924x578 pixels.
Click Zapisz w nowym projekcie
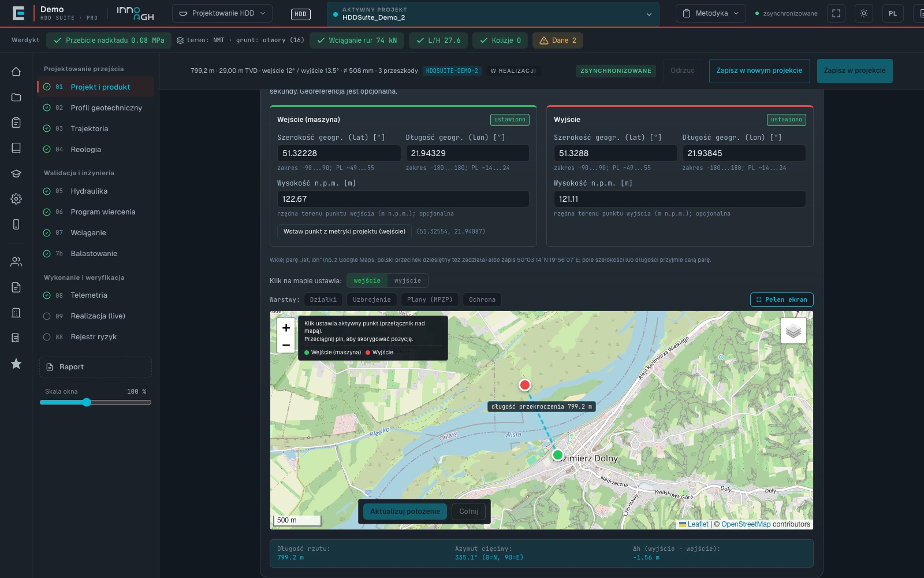(x=759, y=71)
